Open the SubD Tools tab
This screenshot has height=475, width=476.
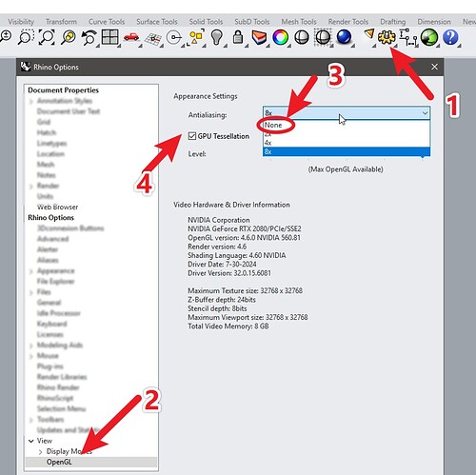click(x=251, y=22)
